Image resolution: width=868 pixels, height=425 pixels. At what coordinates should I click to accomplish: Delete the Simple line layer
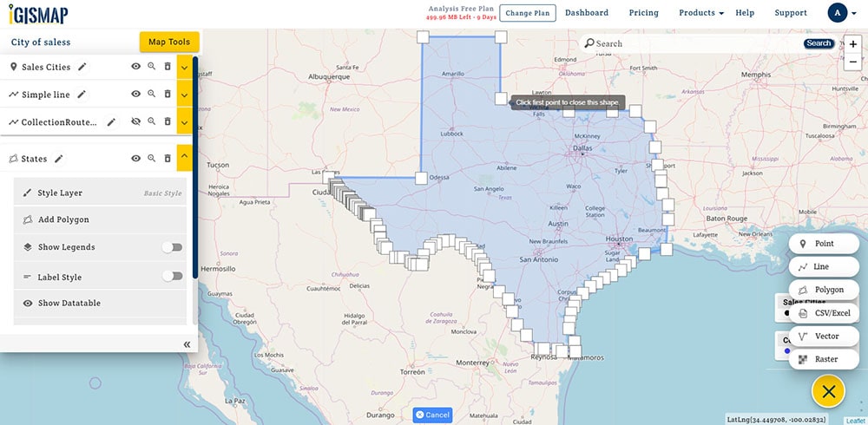pos(168,94)
